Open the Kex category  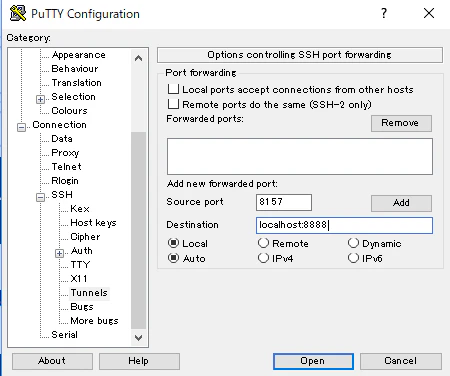tap(80, 209)
